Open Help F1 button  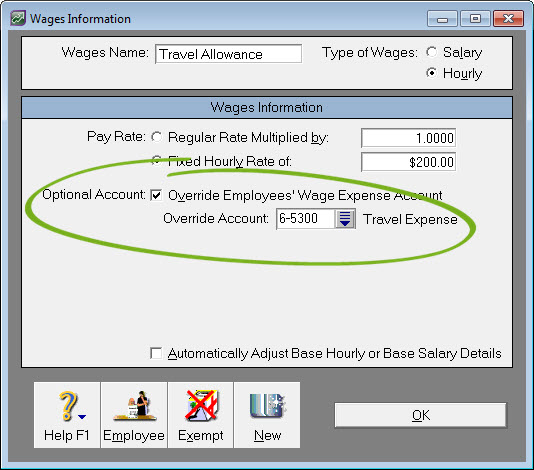tap(67, 415)
